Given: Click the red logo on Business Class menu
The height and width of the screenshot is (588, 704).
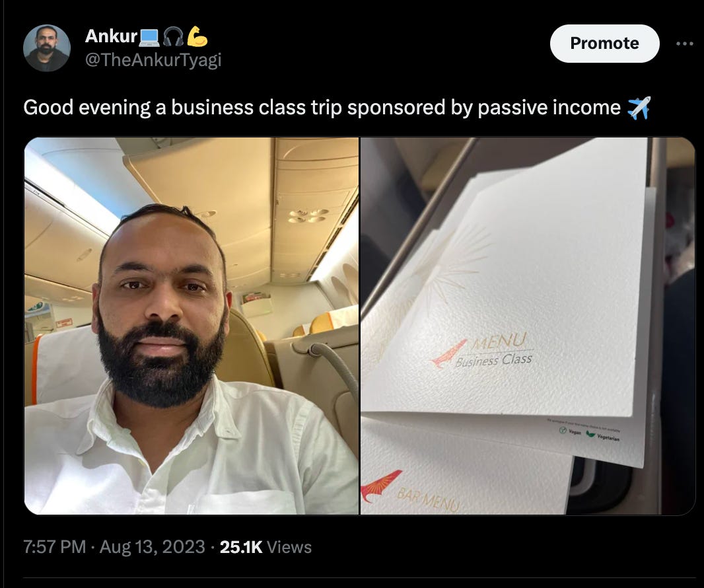Looking at the screenshot, I should 448,353.
